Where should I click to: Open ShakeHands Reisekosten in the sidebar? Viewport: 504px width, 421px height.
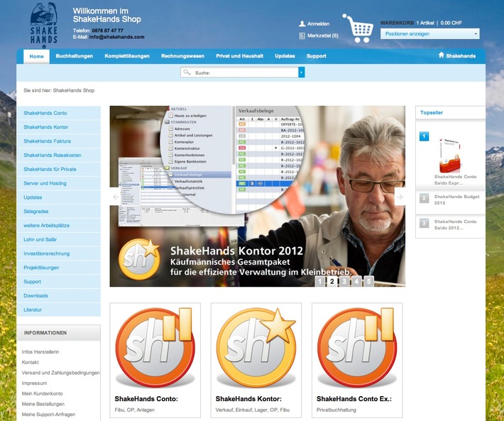58,155
